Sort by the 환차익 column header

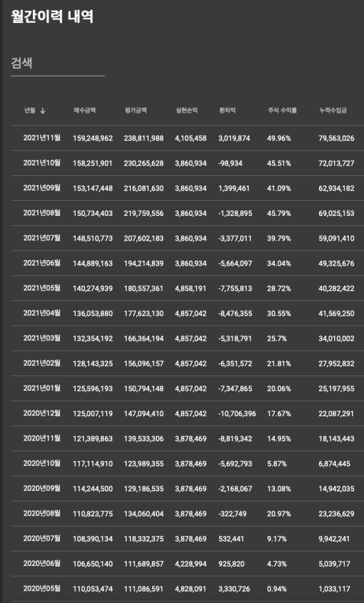227,111
